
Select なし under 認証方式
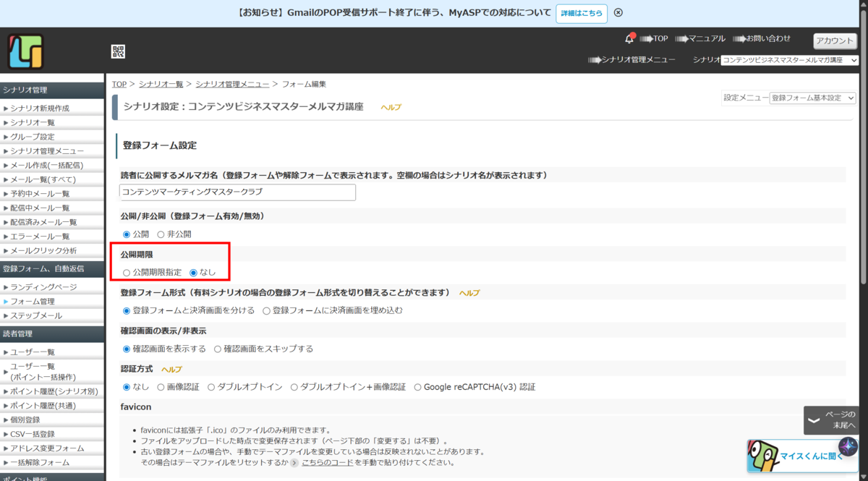127,387
